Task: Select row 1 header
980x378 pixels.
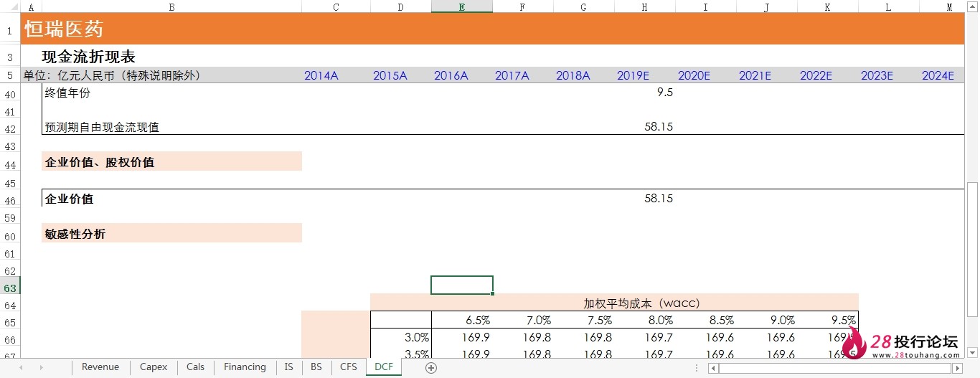Action: click(x=10, y=31)
